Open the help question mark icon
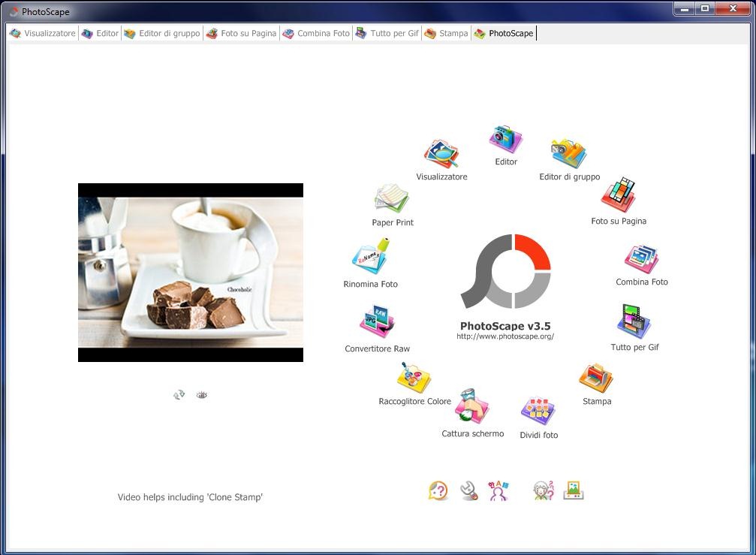 [x=438, y=491]
